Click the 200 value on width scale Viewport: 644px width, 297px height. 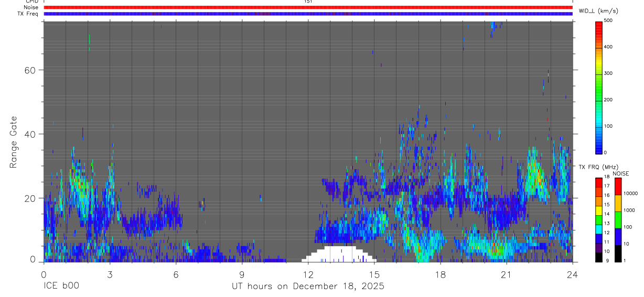[608, 100]
